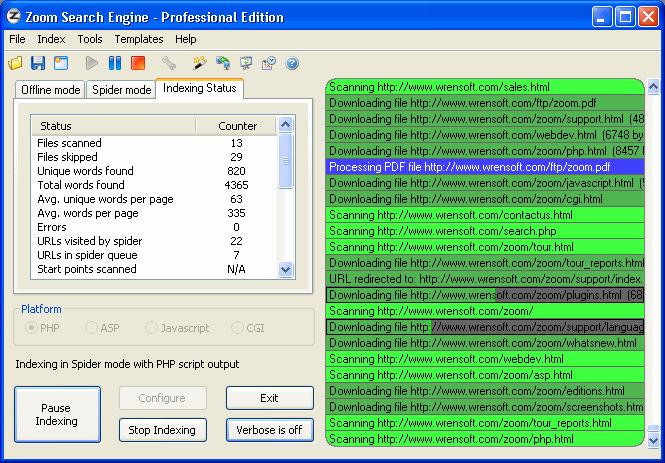665x463 pixels.
Task: Click the Scanning search.php log entry
Action: click(x=485, y=231)
